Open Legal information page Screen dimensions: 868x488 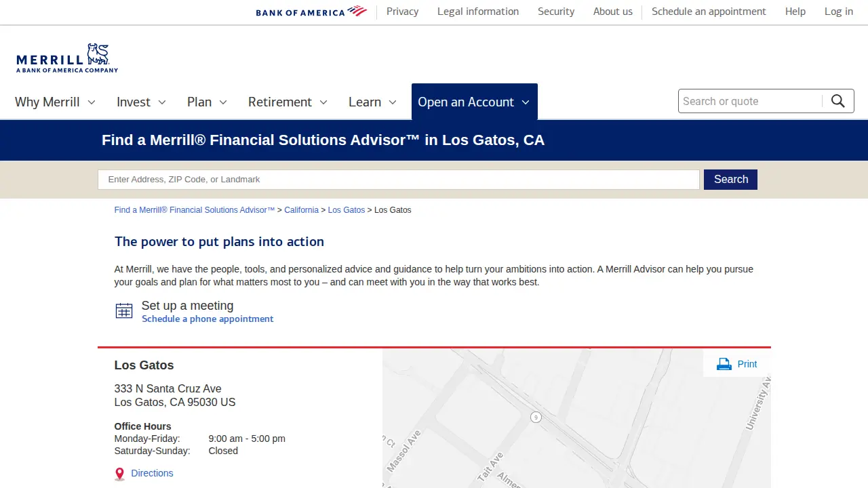478,12
